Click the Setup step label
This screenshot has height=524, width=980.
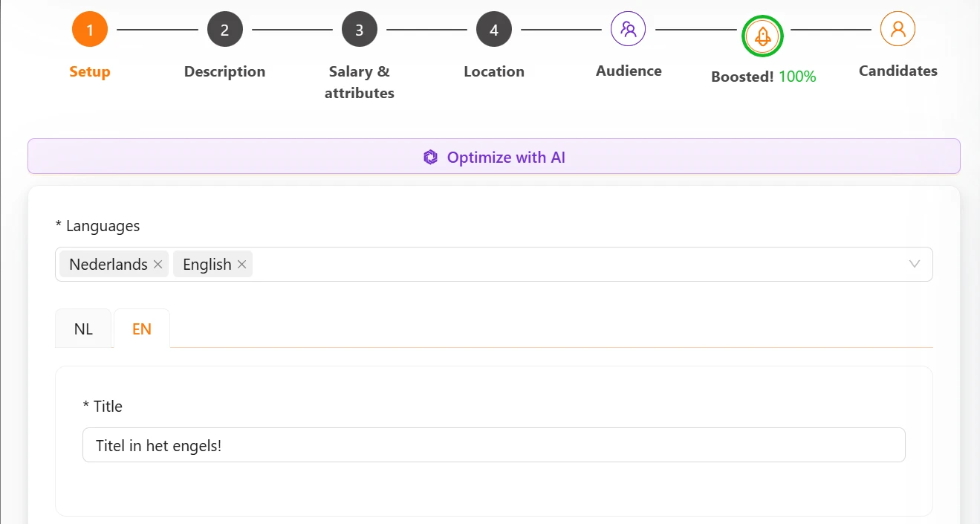90,71
